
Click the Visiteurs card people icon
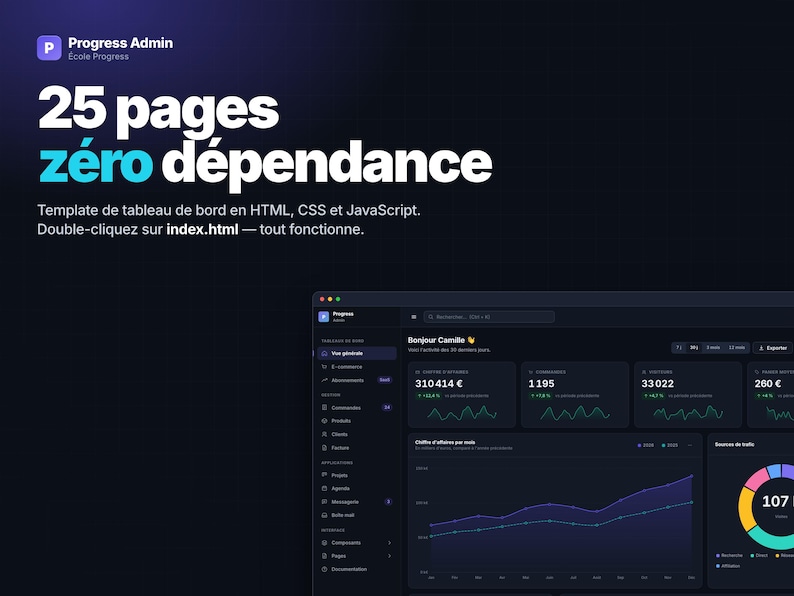tap(644, 372)
